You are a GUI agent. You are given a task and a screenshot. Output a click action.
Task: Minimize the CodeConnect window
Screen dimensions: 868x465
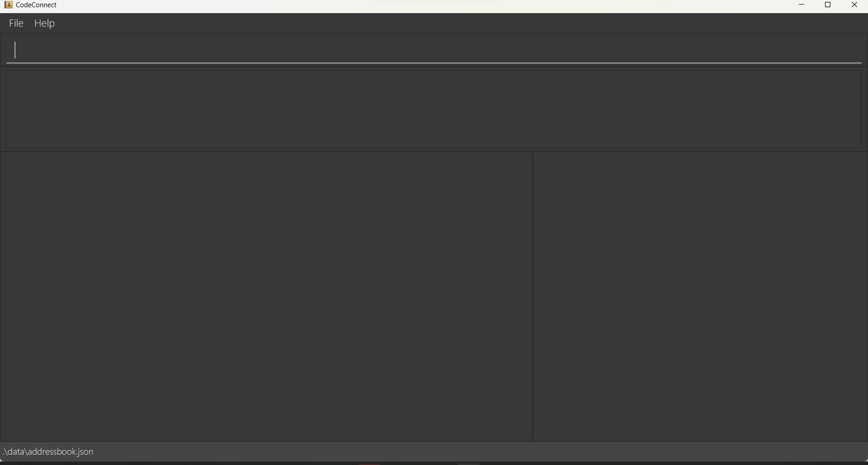pos(802,5)
